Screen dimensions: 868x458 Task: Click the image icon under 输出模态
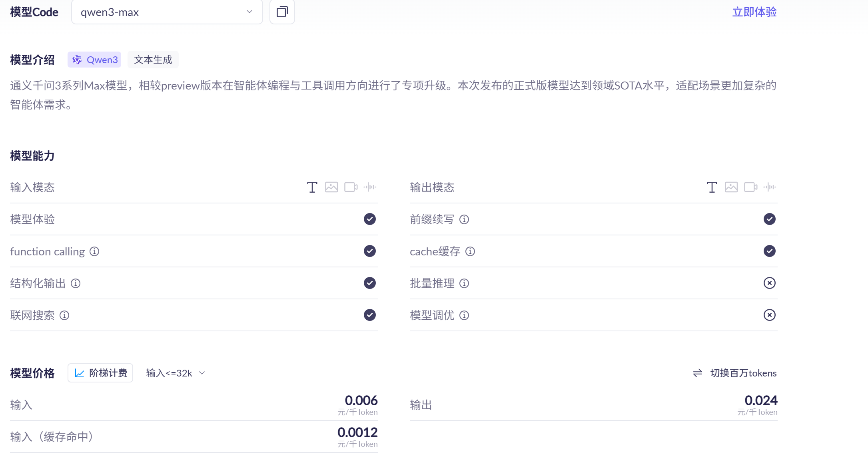(731, 187)
